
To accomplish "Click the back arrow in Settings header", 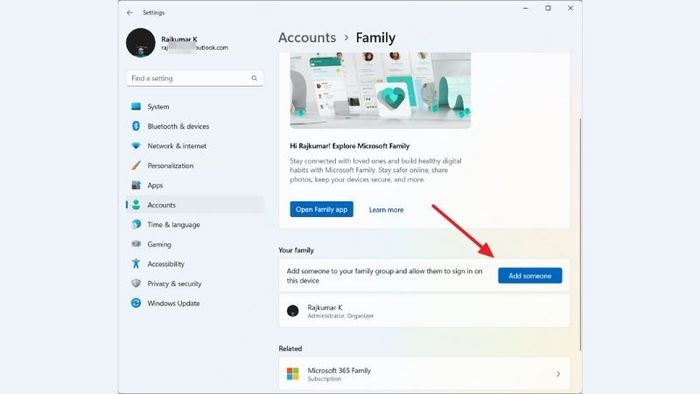I will (129, 12).
